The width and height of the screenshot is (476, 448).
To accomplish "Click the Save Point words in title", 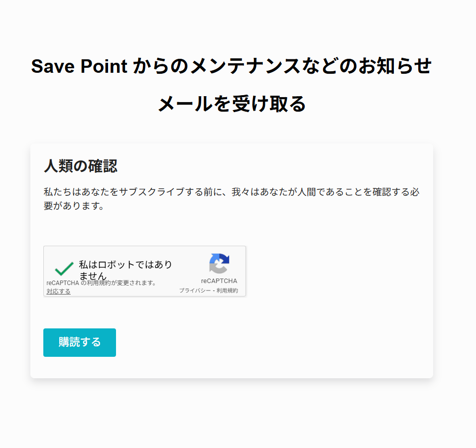I will 79,66.
